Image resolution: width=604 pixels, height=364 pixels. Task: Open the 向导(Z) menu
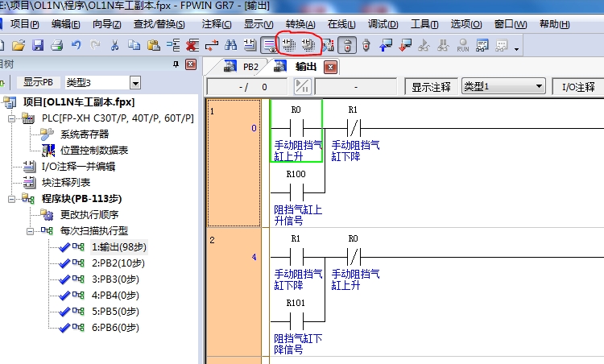[x=106, y=24]
